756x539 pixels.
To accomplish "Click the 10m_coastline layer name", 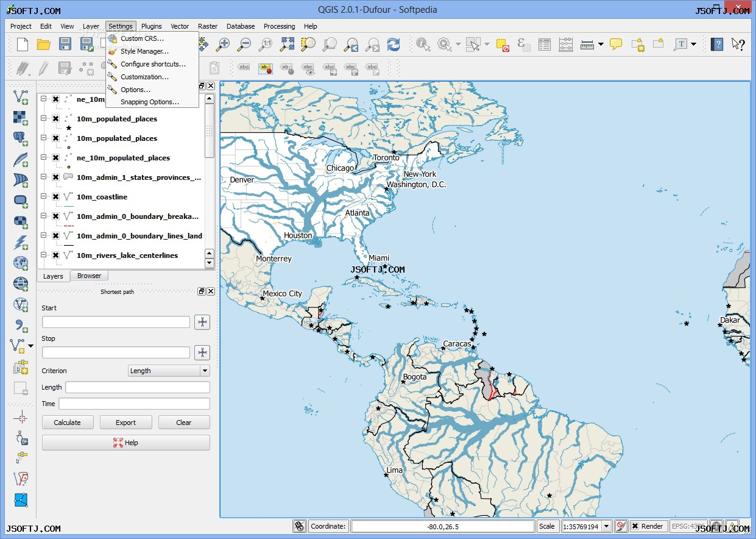I will (102, 197).
